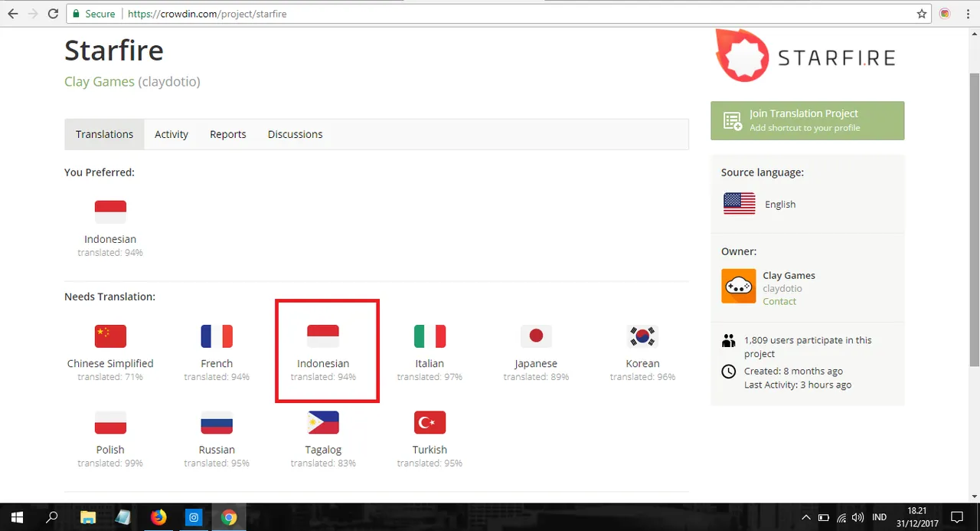Open the notepad app in the taskbar
This screenshot has height=531, width=980.
tap(123, 517)
